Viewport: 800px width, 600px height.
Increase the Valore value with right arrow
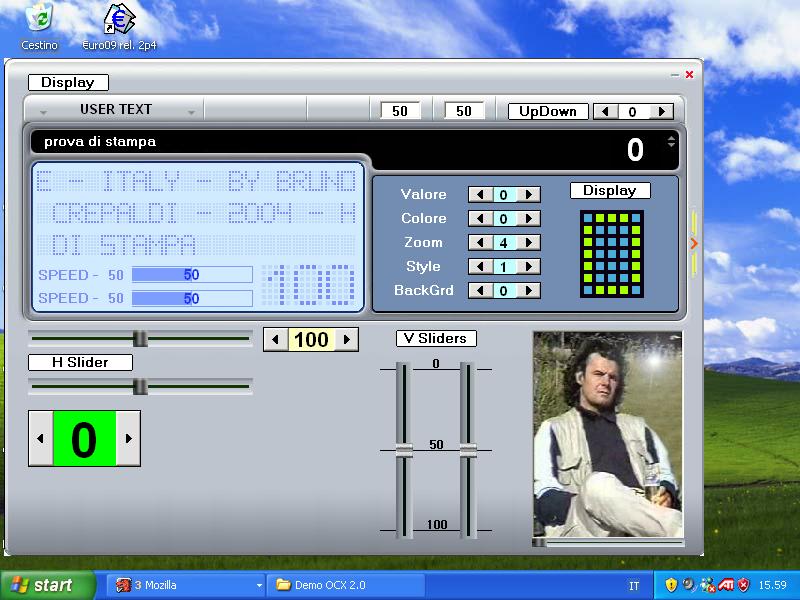tap(529, 195)
